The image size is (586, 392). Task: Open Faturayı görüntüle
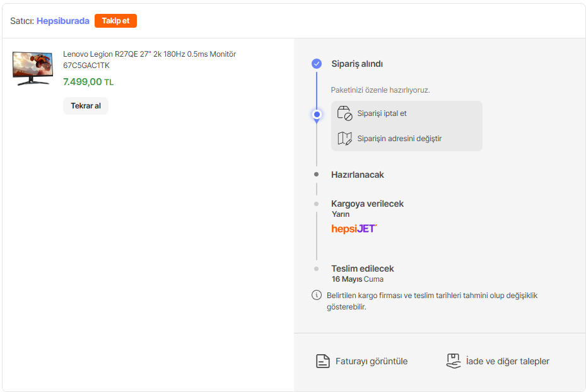[x=371, y=361]
